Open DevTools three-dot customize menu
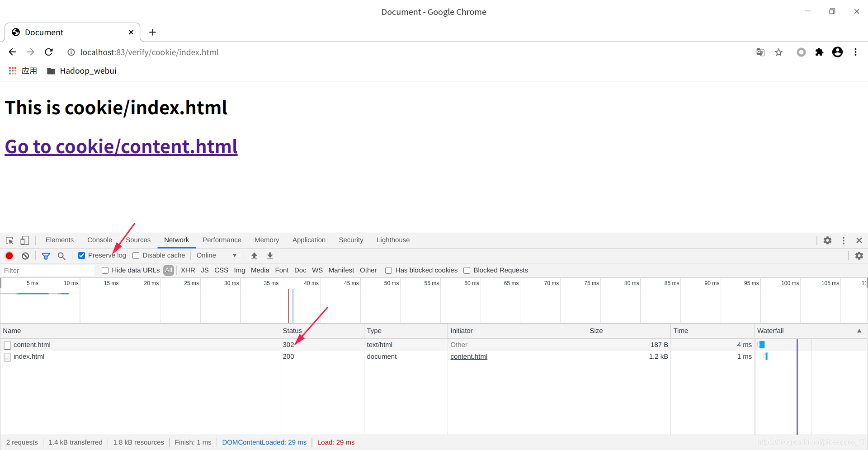Image resolution: width=868 pixels, height=450 pixels. point(844,240)
